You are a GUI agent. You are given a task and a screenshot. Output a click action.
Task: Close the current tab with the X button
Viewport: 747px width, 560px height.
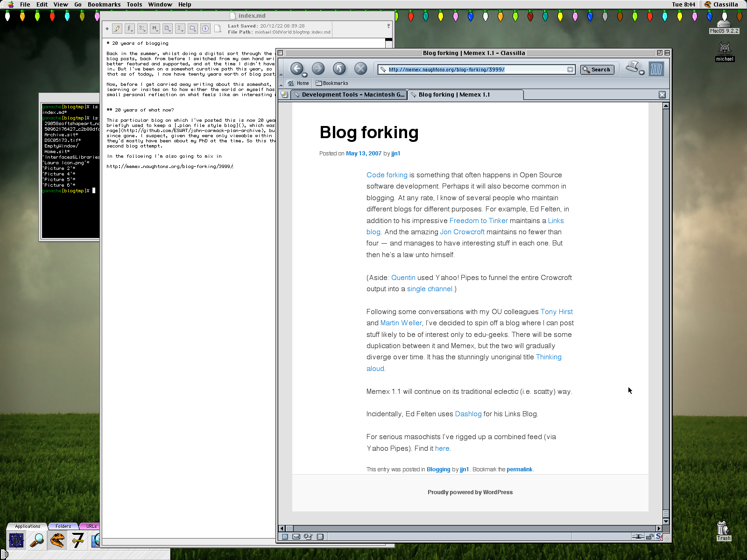point(662,95)
